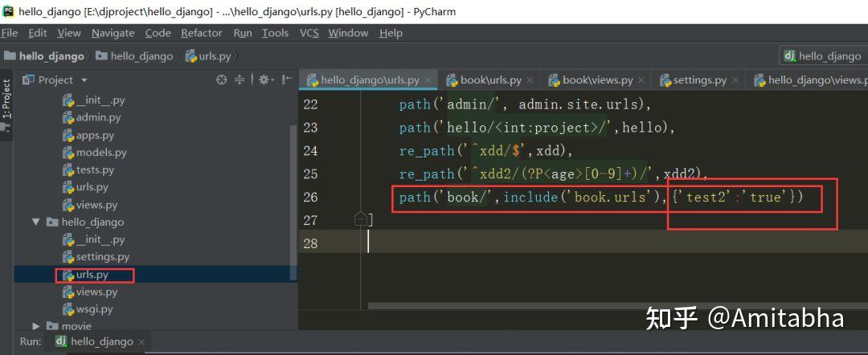Viewport: 868px width, 355px height.
Task: Open the View menu
Action: tap(69, 33)
